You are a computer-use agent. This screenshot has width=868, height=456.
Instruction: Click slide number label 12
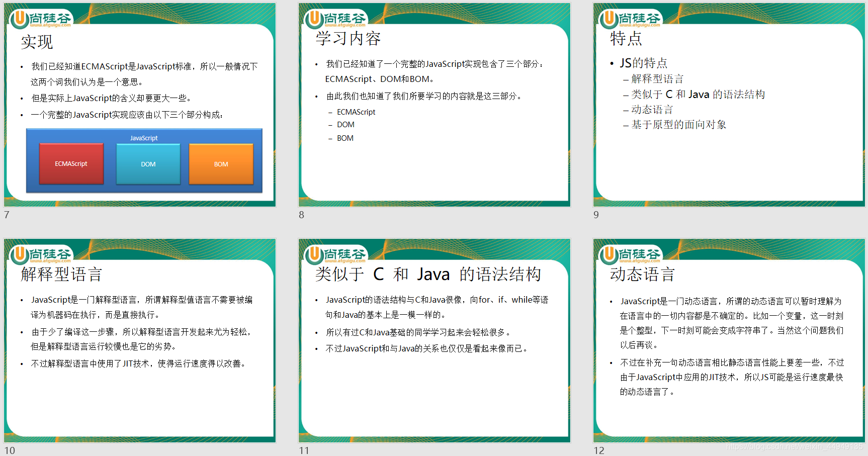click(x=599, y=450)
